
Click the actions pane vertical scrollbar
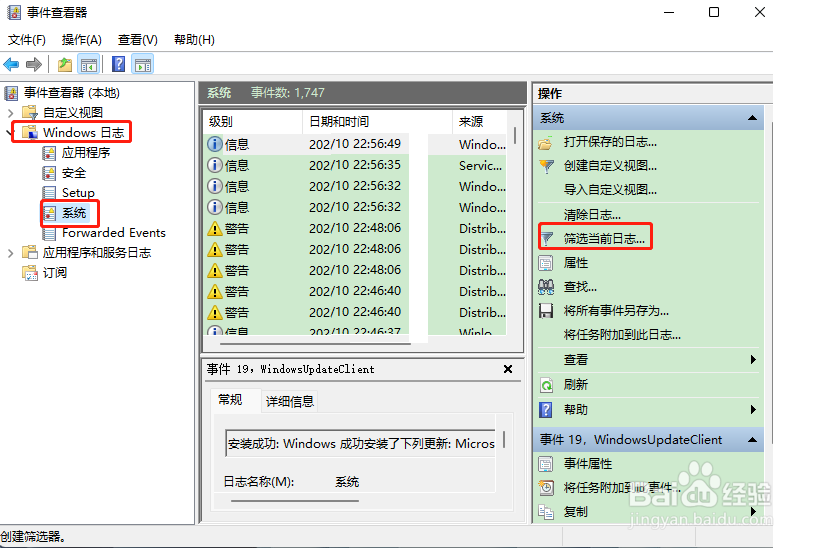pos(771,282)
